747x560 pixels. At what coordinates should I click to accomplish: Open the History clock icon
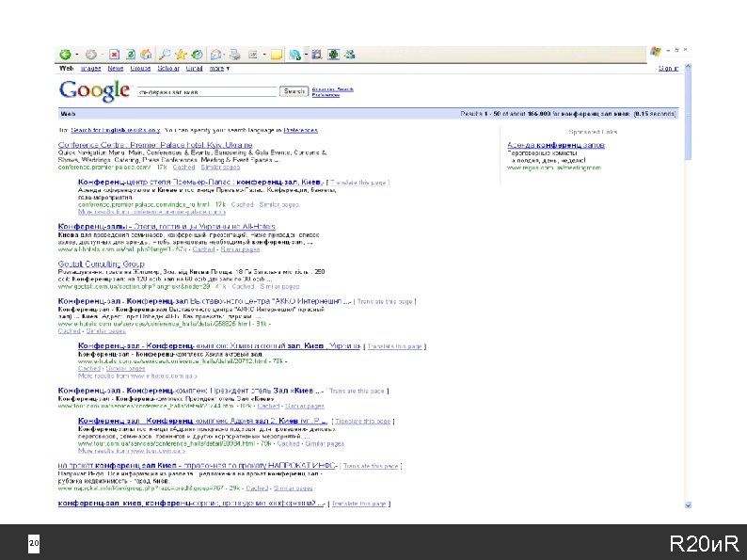click(x=197, y=55)
